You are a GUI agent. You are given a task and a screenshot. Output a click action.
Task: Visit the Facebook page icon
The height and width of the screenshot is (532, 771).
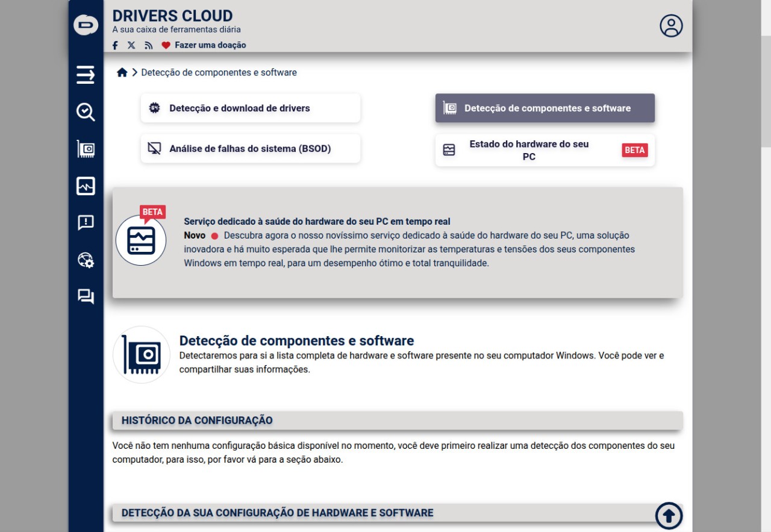pos(116,45)
